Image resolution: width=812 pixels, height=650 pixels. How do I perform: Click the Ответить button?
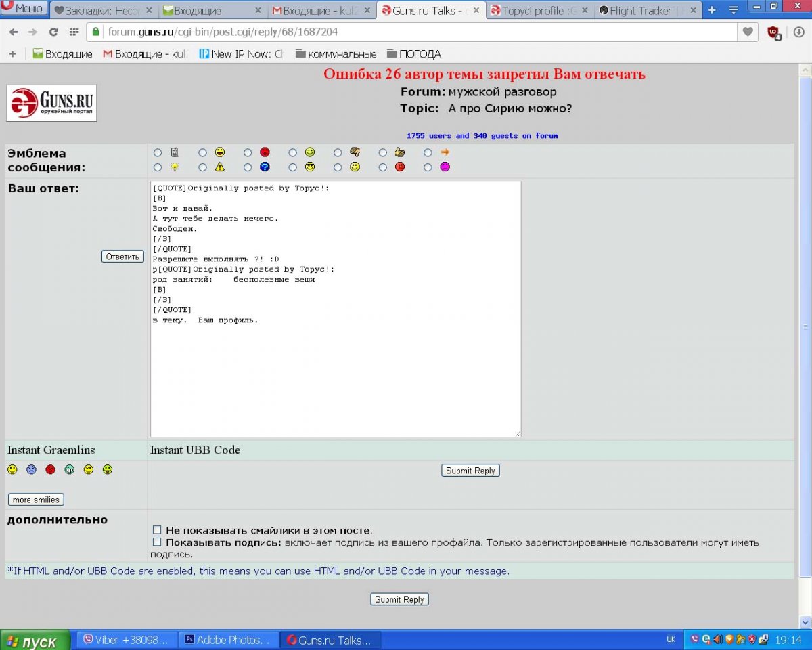point(122,257)
